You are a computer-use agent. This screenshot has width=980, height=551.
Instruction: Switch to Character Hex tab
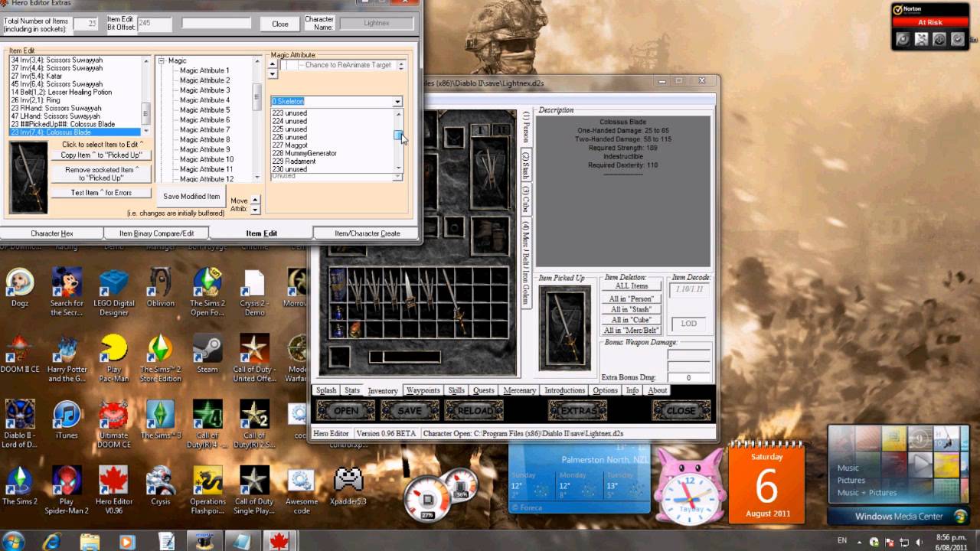pyautogui.click(x=52, y=233)
